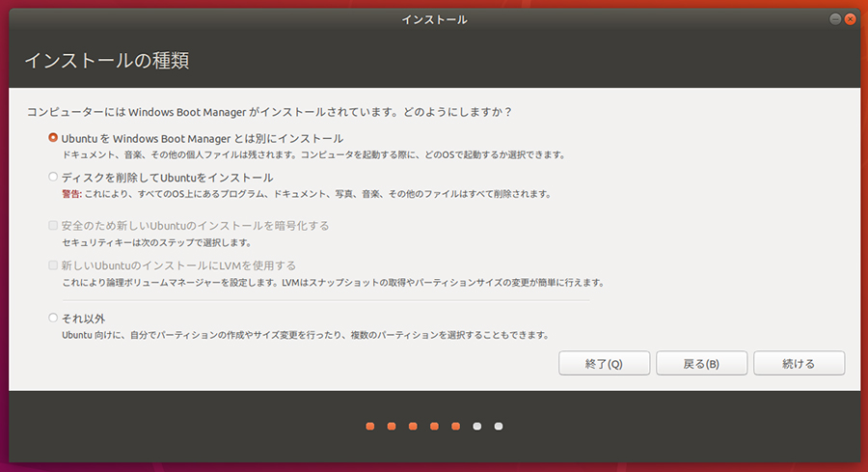Click the インストールの種類 heading
Image resolution: width=868 pixels, height=472 pixels.
(107, 60)
